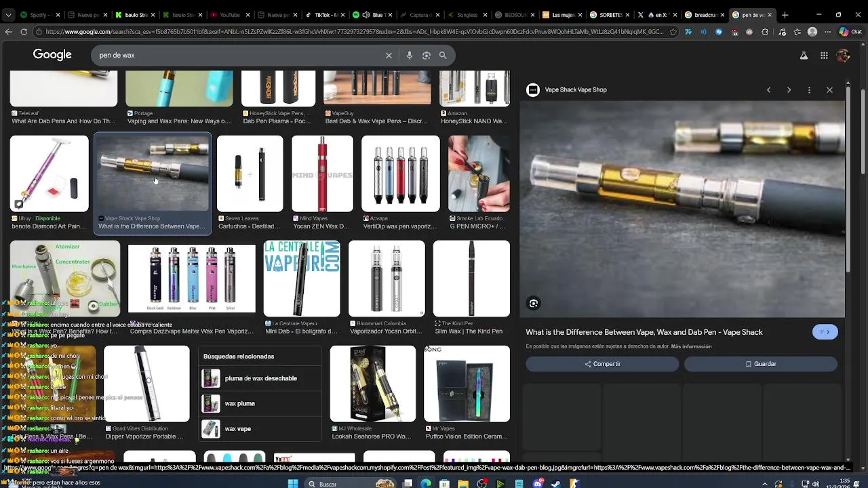Clear the search box with the X icon
Screen dimensions: 868x488
tap(389, 56)
